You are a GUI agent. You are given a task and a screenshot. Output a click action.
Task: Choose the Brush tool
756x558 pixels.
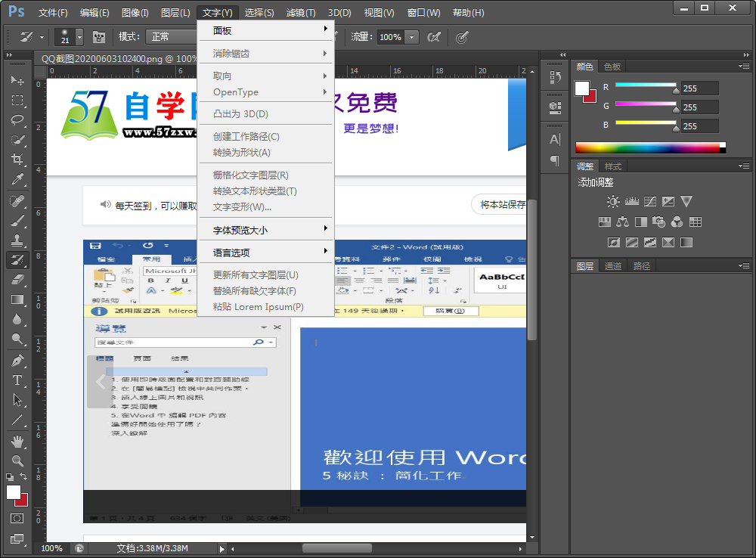[19, 220]
